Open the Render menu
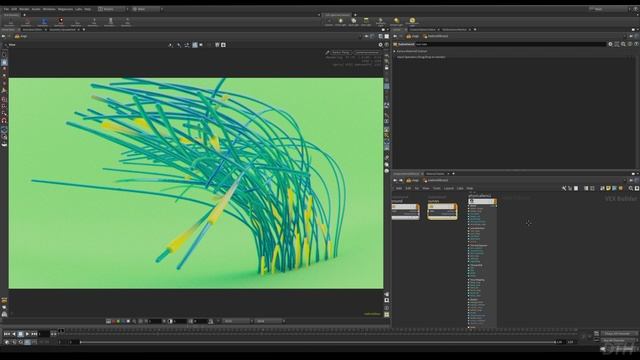640x360 pixels. (x=24, y=9)
